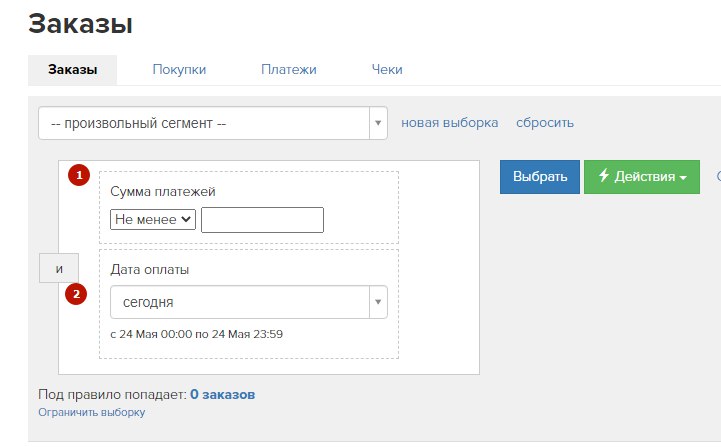Open the green Действия menu
The height and width of the screenshot is (447, 721).
click(642, 177)
